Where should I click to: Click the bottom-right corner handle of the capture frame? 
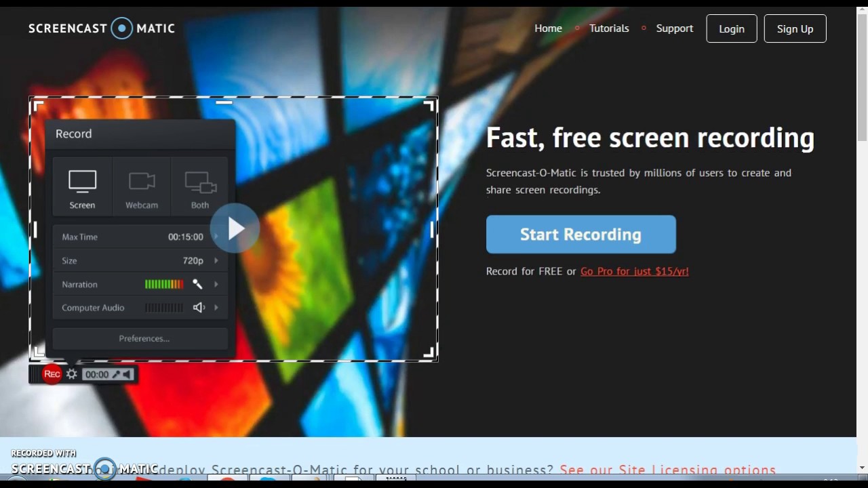[x=429, y=352]
